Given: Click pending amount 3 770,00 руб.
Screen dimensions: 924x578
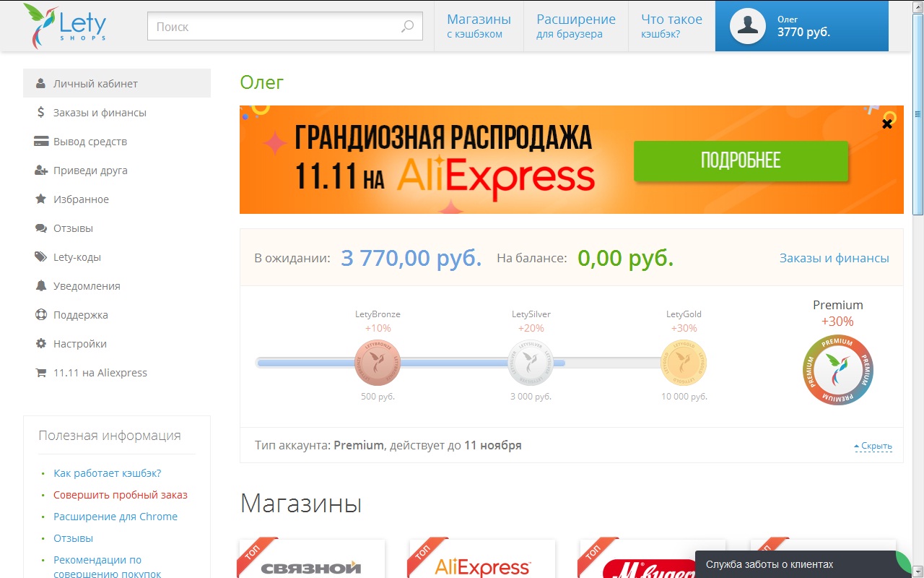Looking at the screenshot, I should (x=411, y=258).
